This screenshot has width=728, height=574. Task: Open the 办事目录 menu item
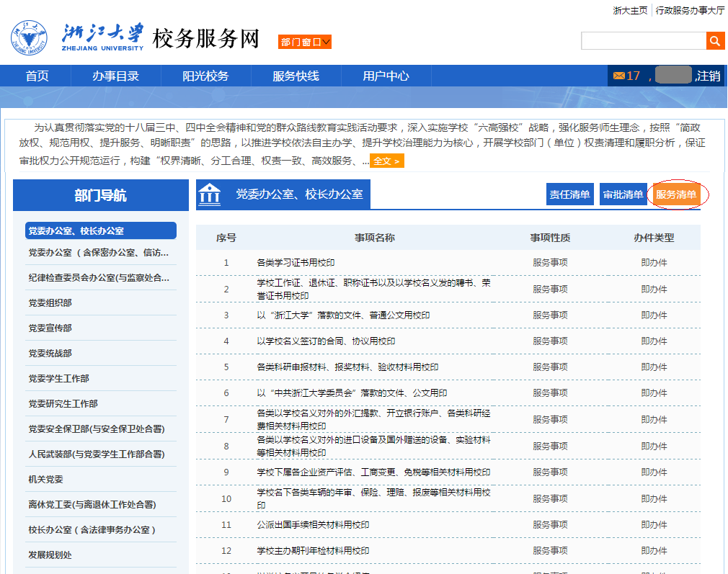115,76
